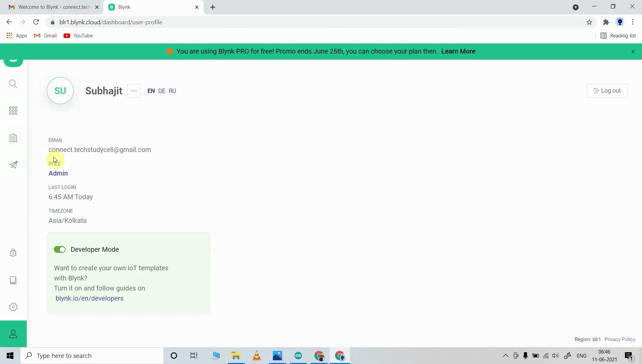
Task: Open Cortana circle icon on taskbar
Action: point(174,356)
